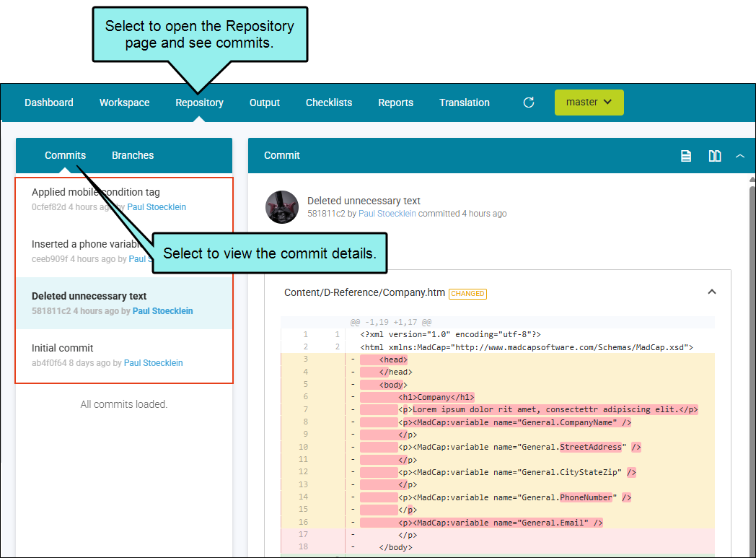Go to the Workspace page
This screenshot has height=558, width=756.
point(125,103)
